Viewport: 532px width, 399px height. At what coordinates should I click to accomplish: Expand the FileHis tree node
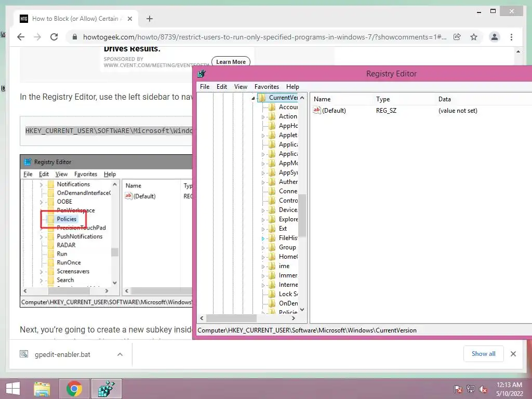(x=263, y=238)
